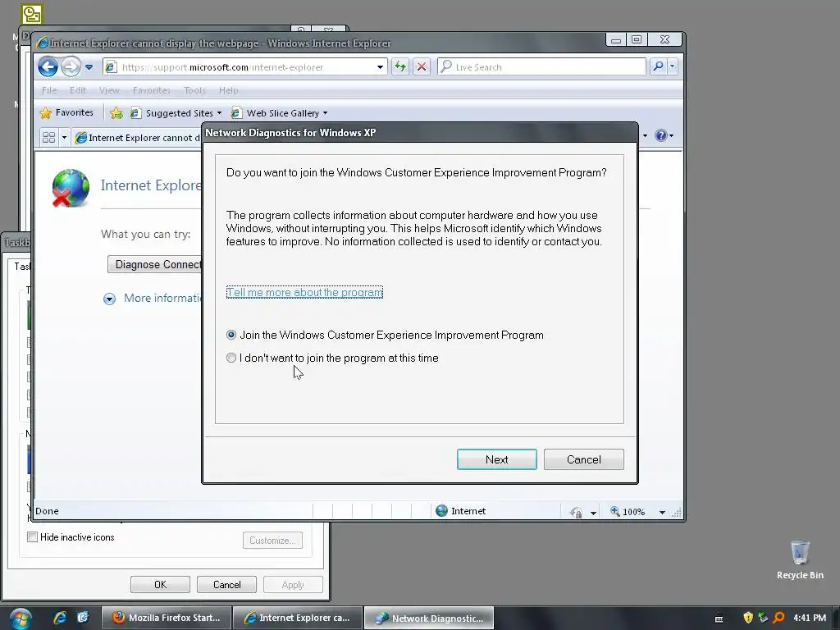Viewport: 840px width, 630px height.
Task: Click OK in the Taskbar properties dialog
Action: (160, 584)
